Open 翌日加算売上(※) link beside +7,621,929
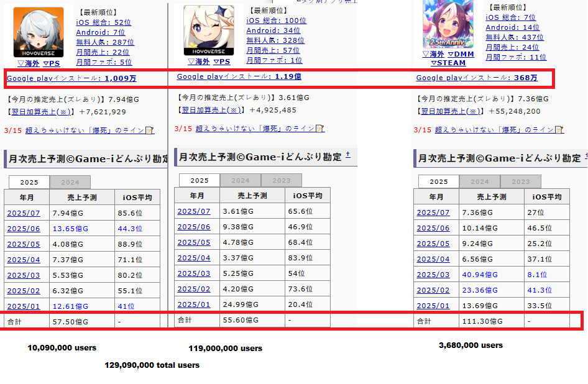This screenshot has width=588, height=384. pos(41,112)
